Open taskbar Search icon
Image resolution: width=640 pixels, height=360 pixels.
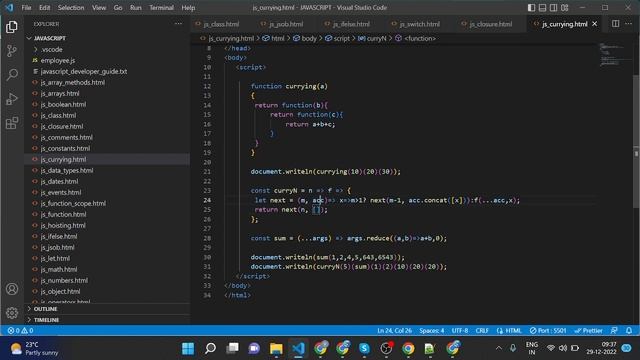tap(210, 348)
